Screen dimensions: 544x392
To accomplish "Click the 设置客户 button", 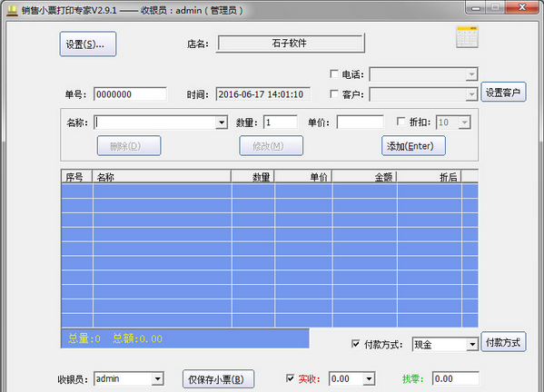I will [x=503, y=92].
